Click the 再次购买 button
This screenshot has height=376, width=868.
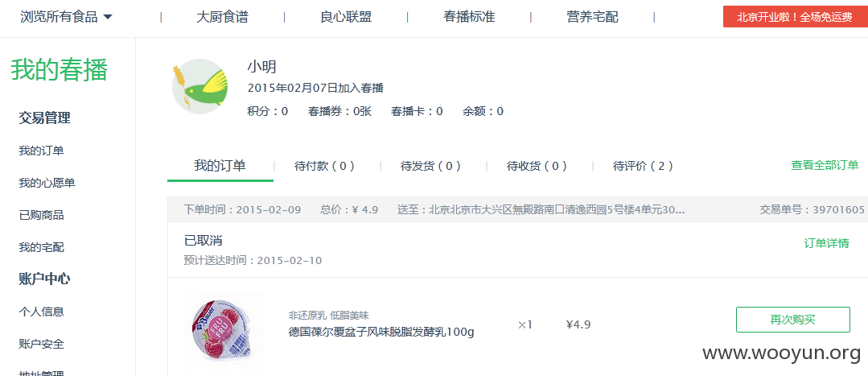792,320
